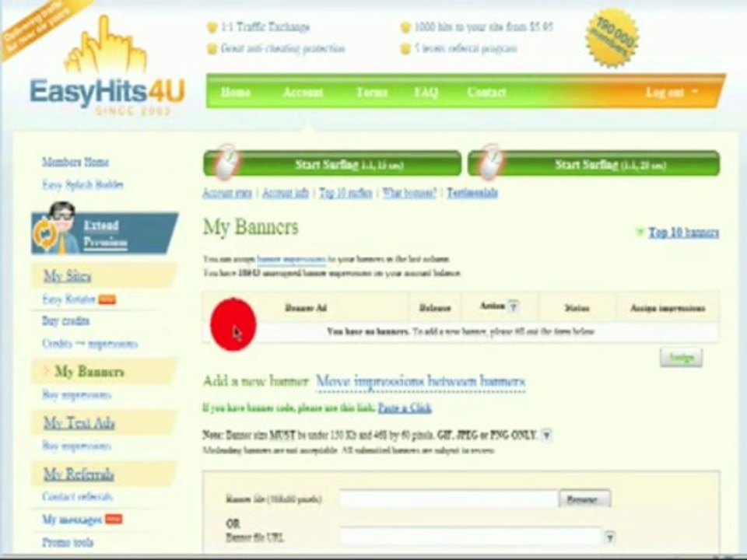Open My Text Ads in sidebar
Screen dimensions: 747x560
click(x=79, y=423)
